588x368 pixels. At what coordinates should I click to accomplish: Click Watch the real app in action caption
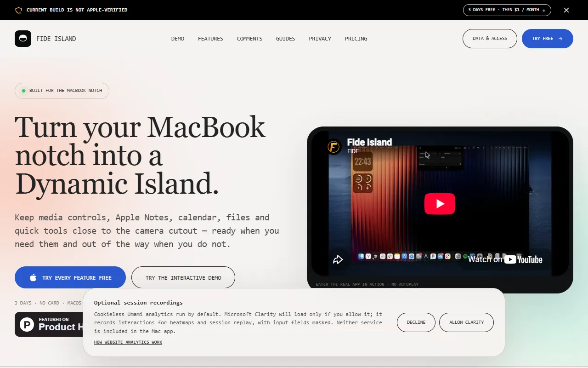click(x=367, y=284)
